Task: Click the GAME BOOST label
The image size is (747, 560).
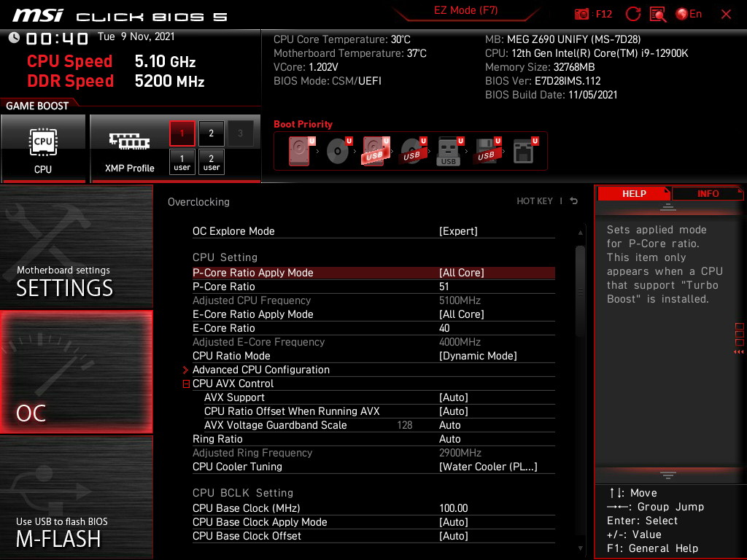Action: point(37,106)
